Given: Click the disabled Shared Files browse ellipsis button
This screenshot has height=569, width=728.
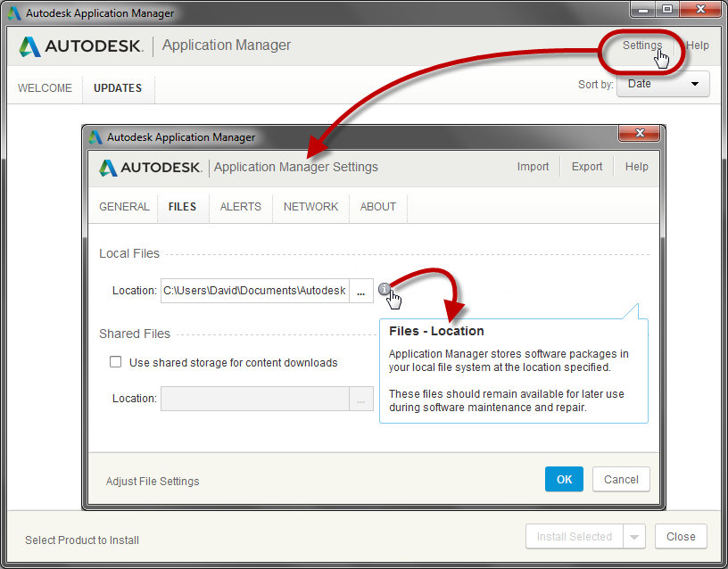Looking at the screenshot, I should click(x=360, y=399).
